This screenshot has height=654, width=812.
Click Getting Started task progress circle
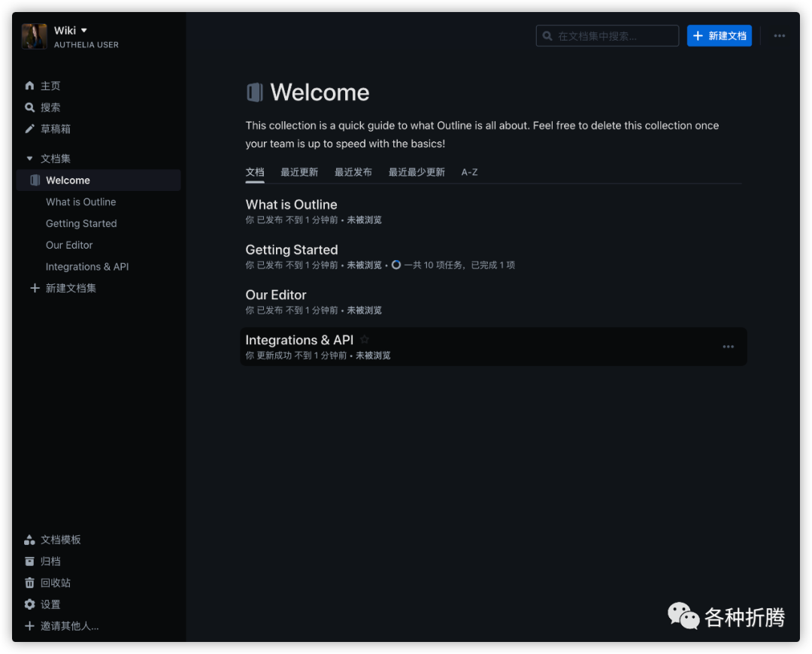396,265
